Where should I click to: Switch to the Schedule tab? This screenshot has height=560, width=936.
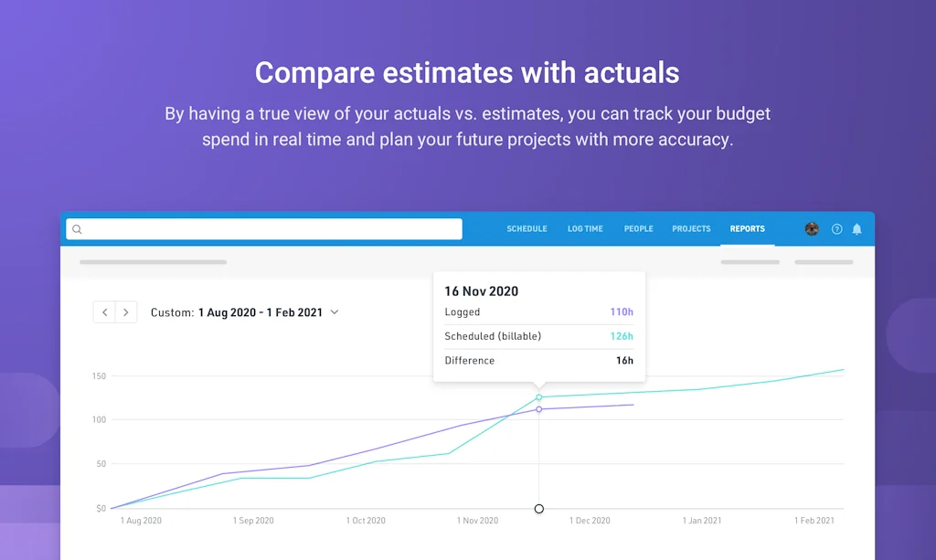tap(526, 229)
